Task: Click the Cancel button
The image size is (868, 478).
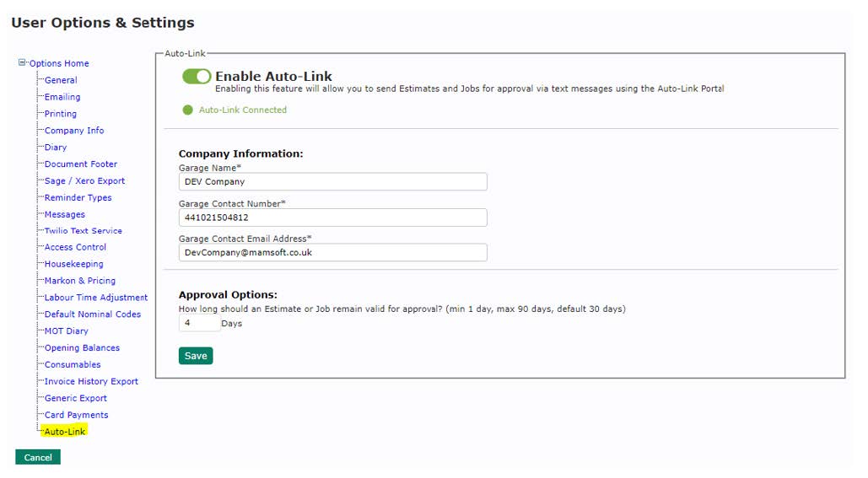Action: pos(38,458)
